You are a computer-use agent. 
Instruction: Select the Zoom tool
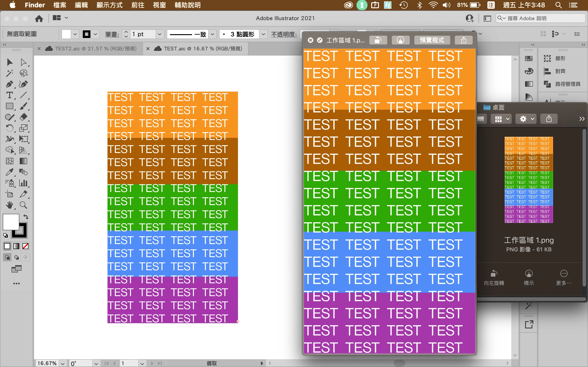point(23,205)
